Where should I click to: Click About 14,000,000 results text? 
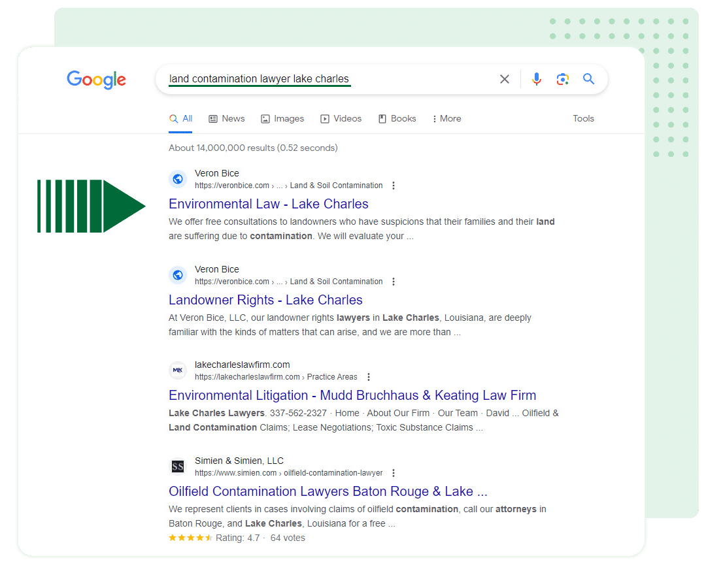pos(253,148)
